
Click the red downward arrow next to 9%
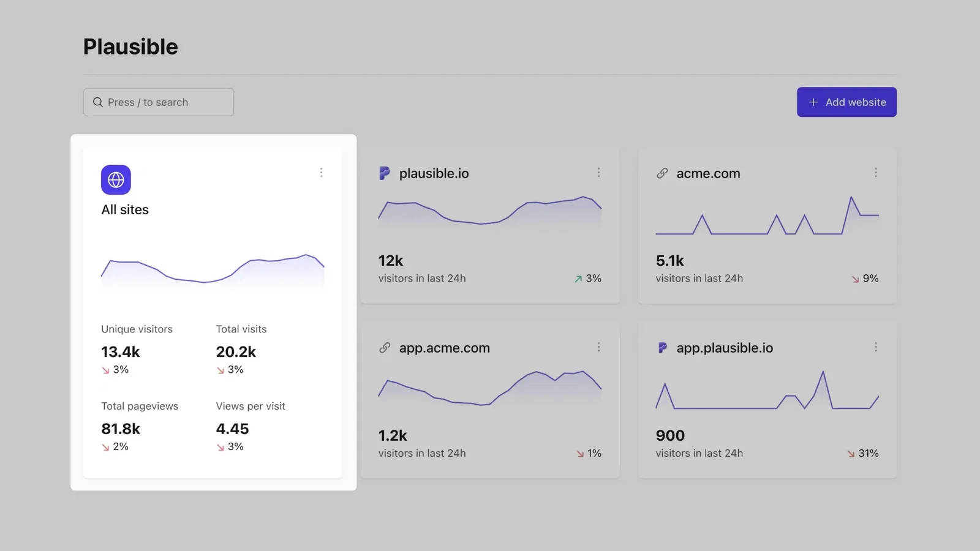click(854, 279)
